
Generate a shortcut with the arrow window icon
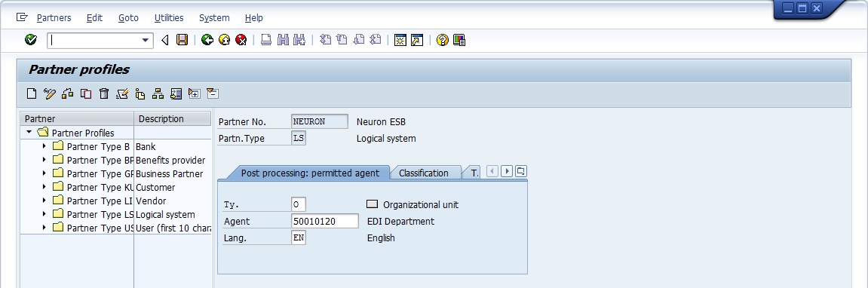click(x=417, y=40)
